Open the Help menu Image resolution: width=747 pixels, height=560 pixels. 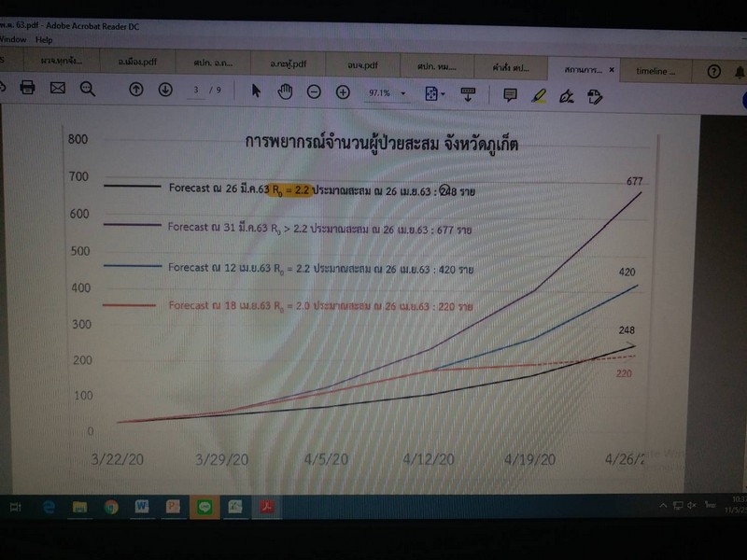click(x=44, y=40)
